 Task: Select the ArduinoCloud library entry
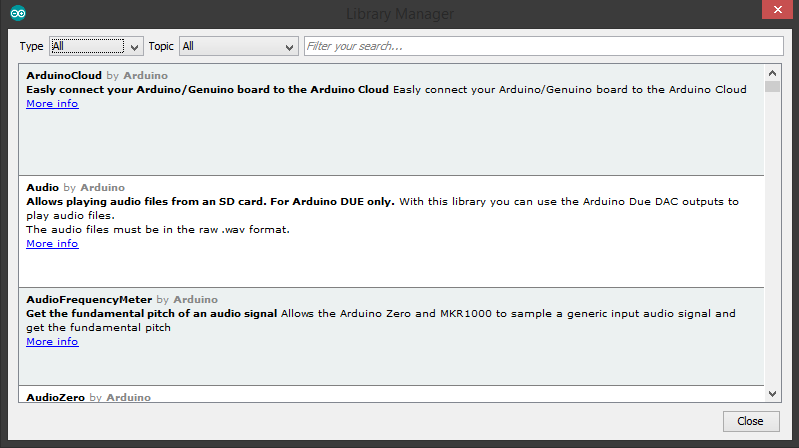[x=391, y=120]
